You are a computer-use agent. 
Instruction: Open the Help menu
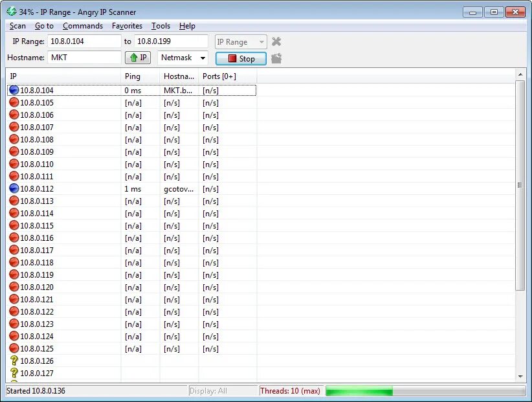(x=187, y=26)
